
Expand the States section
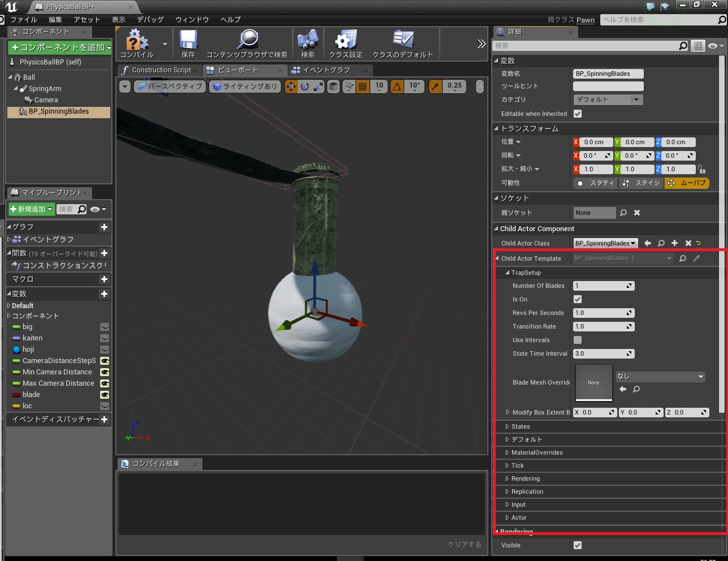[521, 426]
